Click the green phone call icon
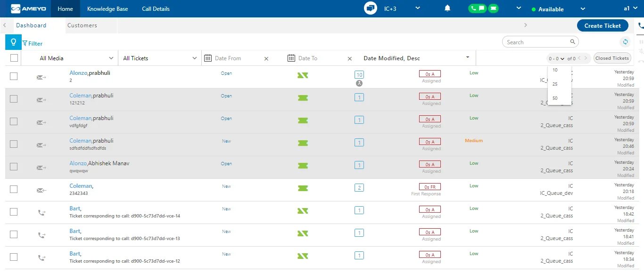Screen dimensions: 644x273 click(x=472, y=8)
